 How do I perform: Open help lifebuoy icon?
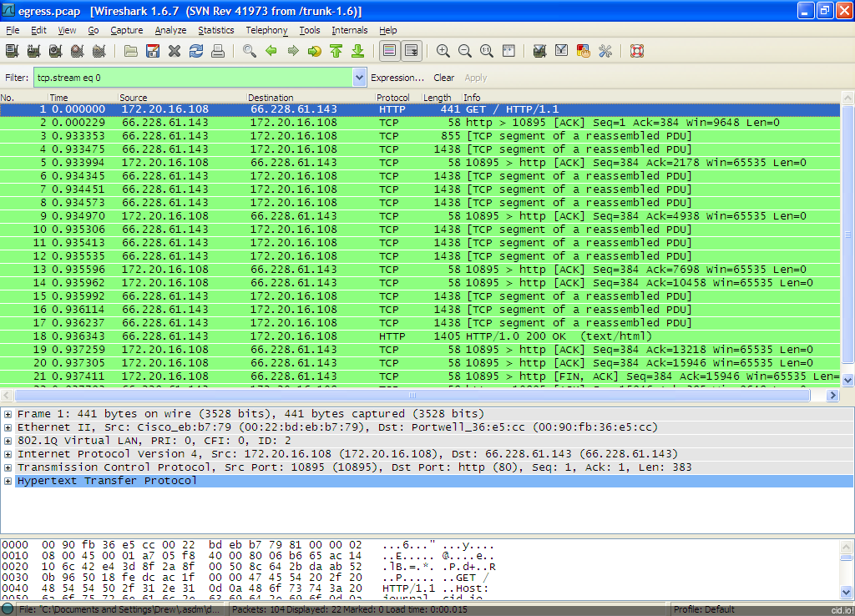click(637, 51)
